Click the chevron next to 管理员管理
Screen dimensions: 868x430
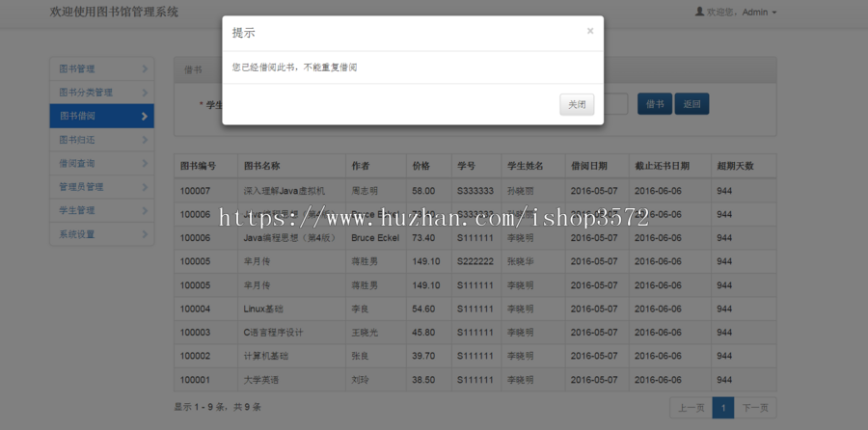tap(145, 186)
